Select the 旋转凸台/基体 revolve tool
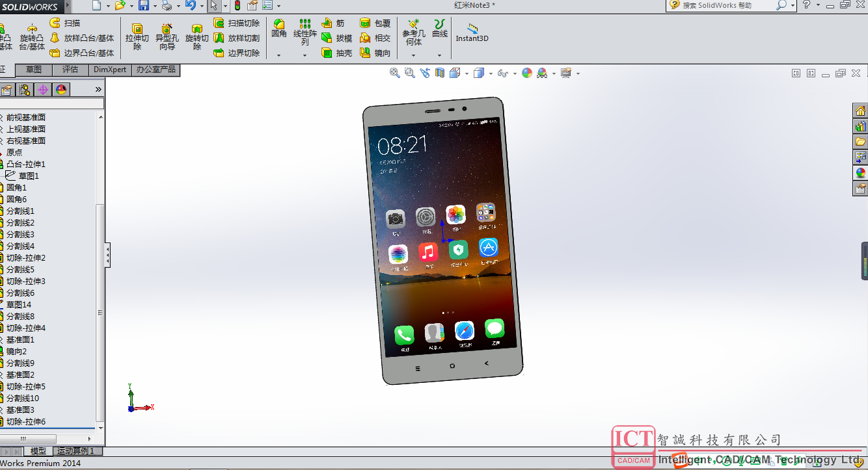 tap(32, 37)
